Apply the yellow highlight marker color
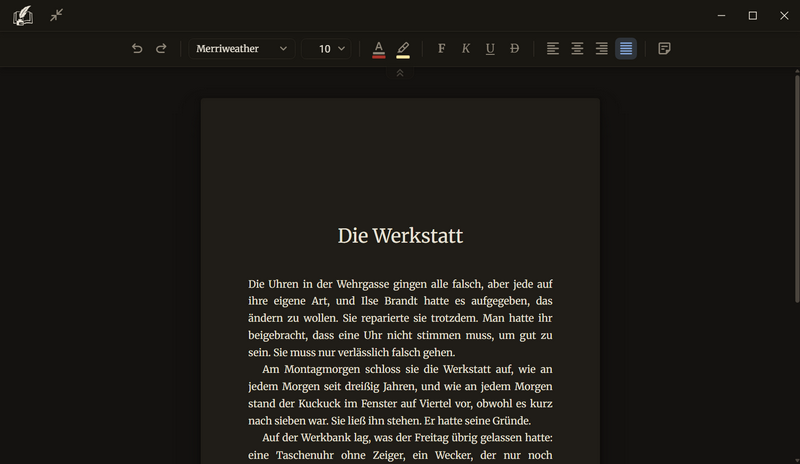 pos(403,50)
